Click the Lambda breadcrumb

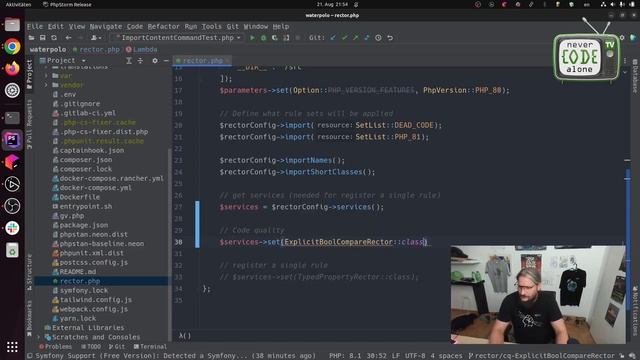coord(142,49)
